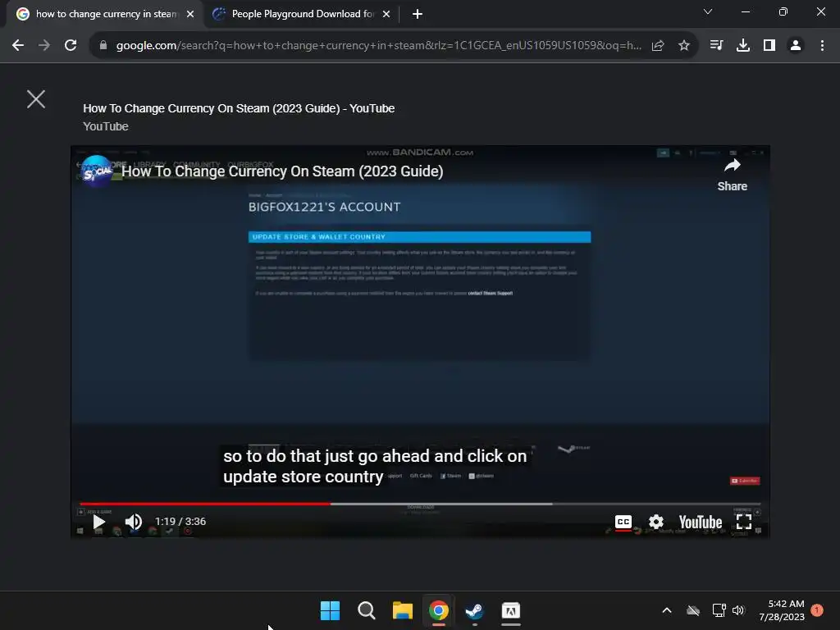Open notification badge in taskbar
The height and width of the screenshot is (630, 840).
817,610
